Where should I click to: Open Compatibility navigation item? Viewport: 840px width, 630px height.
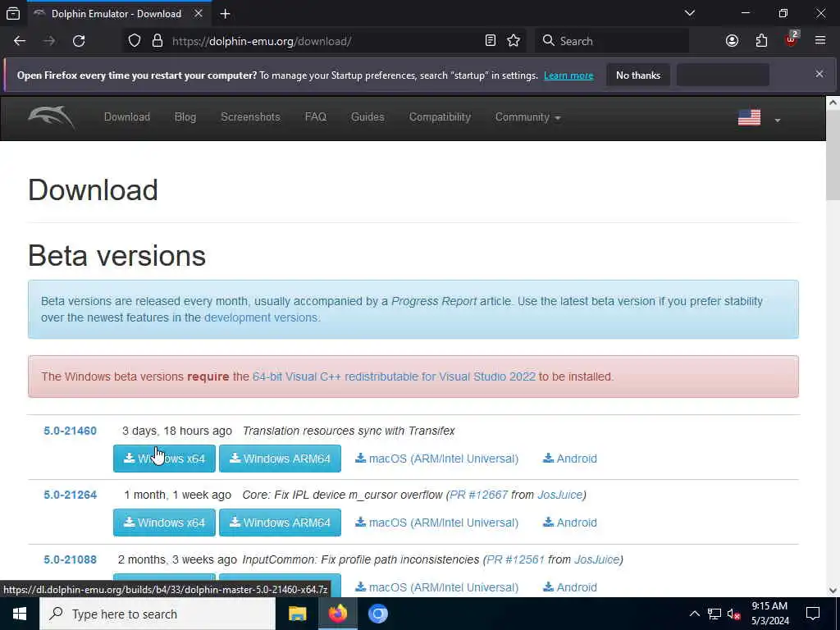click(x=440, y=116)
